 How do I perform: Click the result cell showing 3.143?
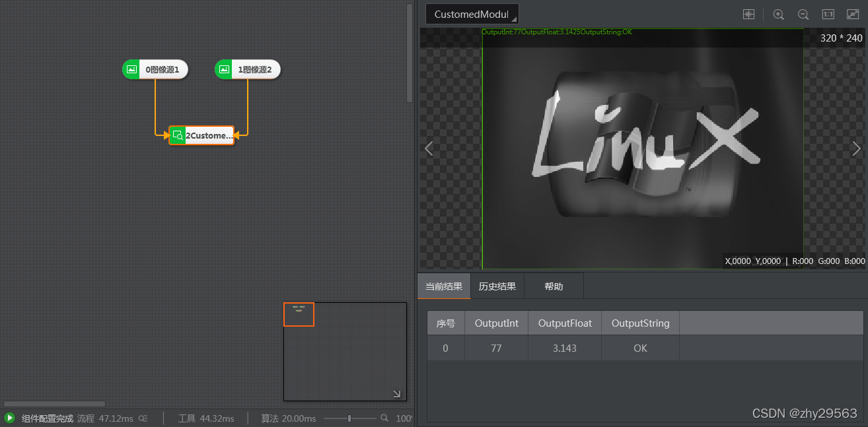coord(565,348)
